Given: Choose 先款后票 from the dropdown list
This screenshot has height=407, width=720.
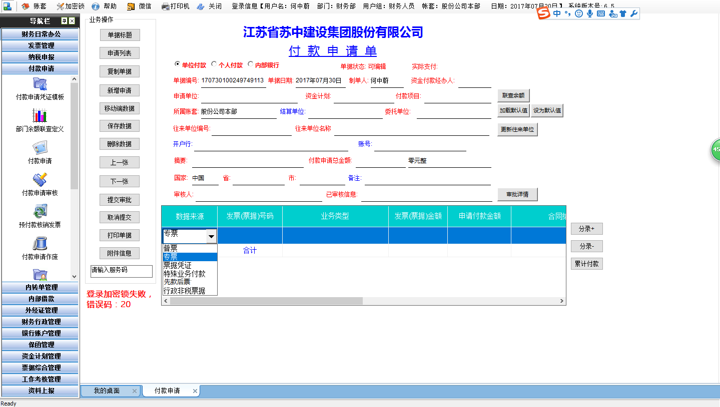Looking at the screenshot, I should [190, 282].
